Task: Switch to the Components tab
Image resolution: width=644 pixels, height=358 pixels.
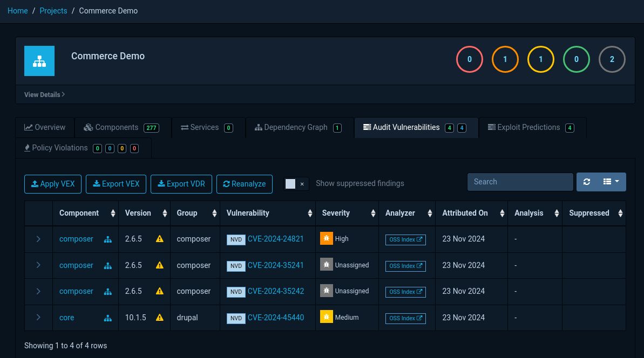Action: pyautogui.click(x=117, y=127)
